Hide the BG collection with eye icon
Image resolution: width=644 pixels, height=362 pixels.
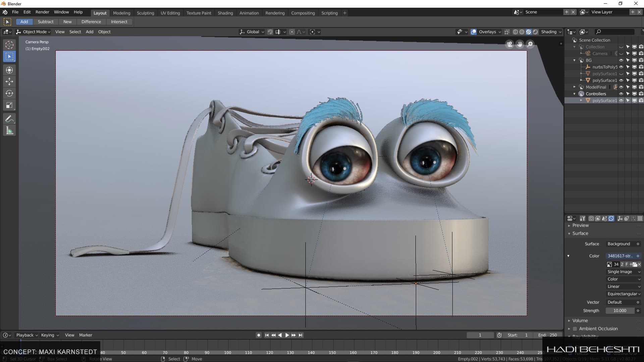(621, 60)
